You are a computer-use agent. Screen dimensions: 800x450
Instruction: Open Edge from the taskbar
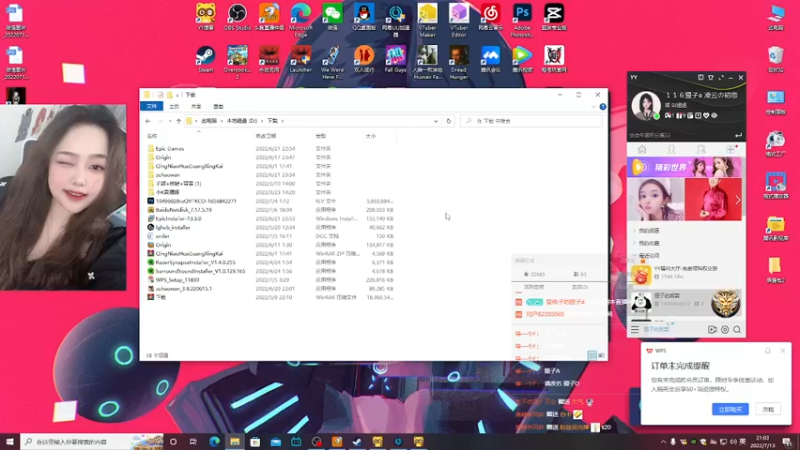pos(214,441)
